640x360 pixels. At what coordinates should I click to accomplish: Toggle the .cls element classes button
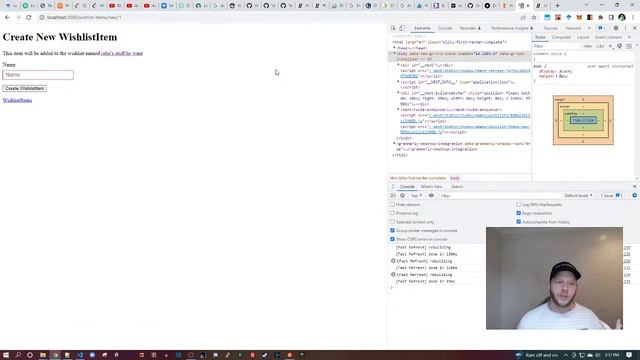[600, 46]
